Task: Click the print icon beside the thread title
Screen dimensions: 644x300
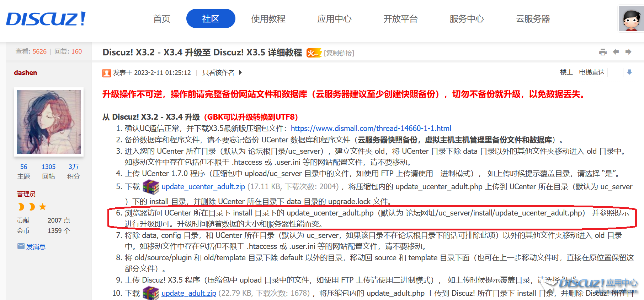Action: click(x=603, y=52)
